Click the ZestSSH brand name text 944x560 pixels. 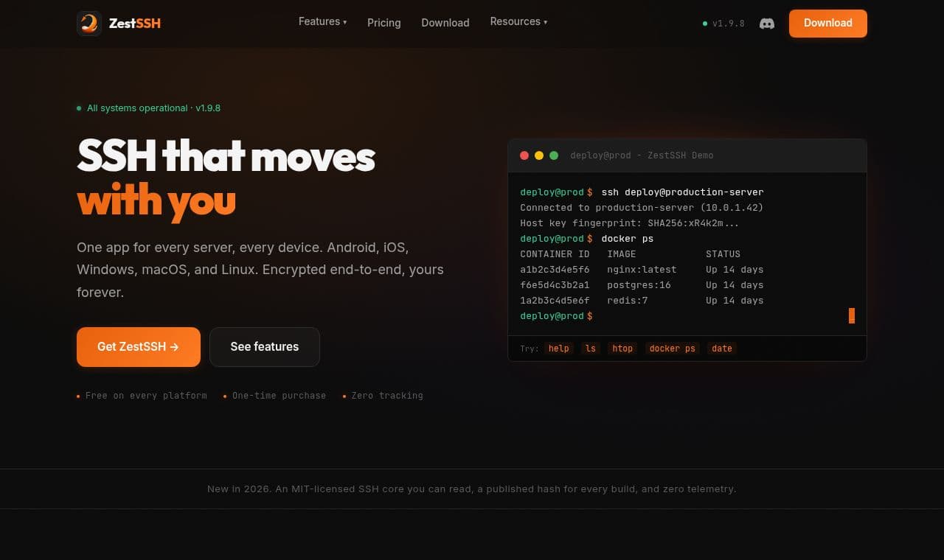pyautogui.click(x=135, y=23)
